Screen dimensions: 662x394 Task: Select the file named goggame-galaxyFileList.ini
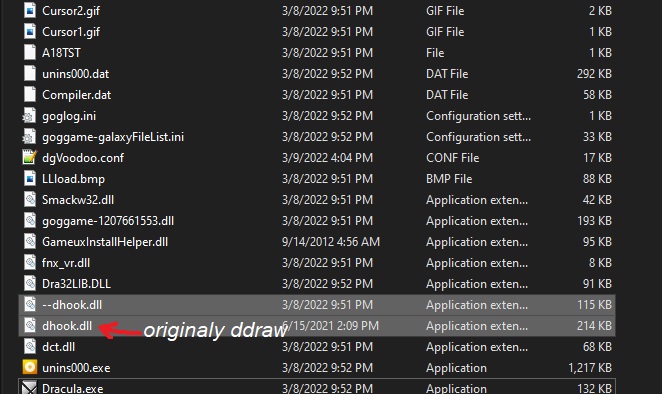click(113, 137)
